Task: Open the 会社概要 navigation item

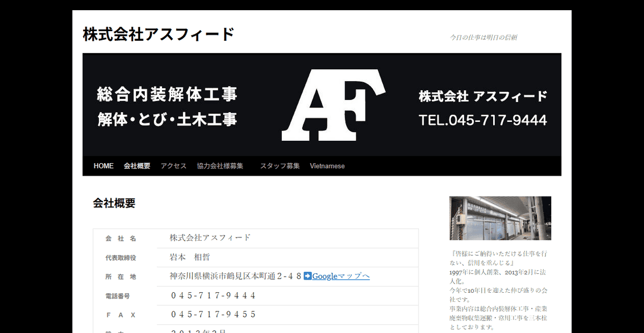Action: click(x=137, y=166)
